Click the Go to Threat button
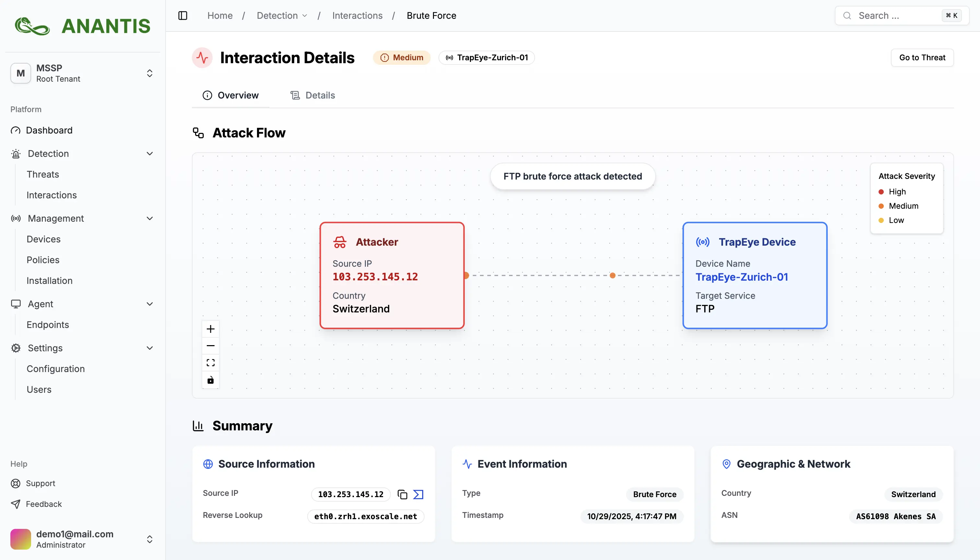The image size is (980, 560). tap(922, 57)
